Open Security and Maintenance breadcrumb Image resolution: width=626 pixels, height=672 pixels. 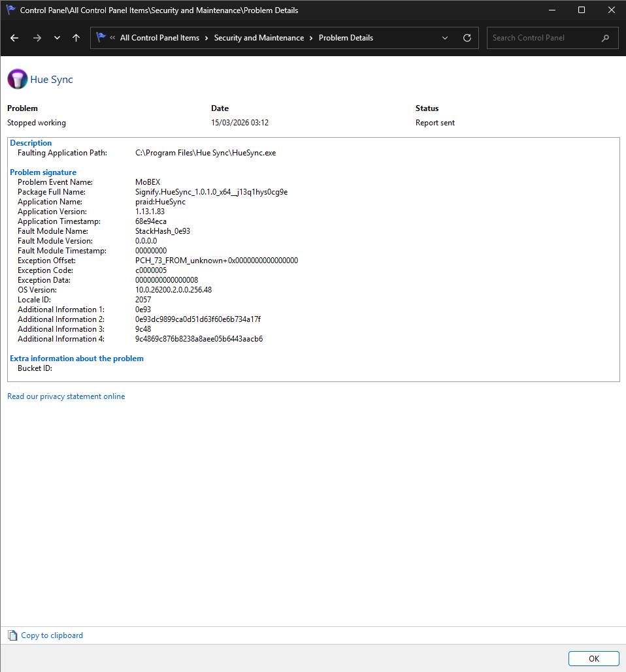coord(259,38)
